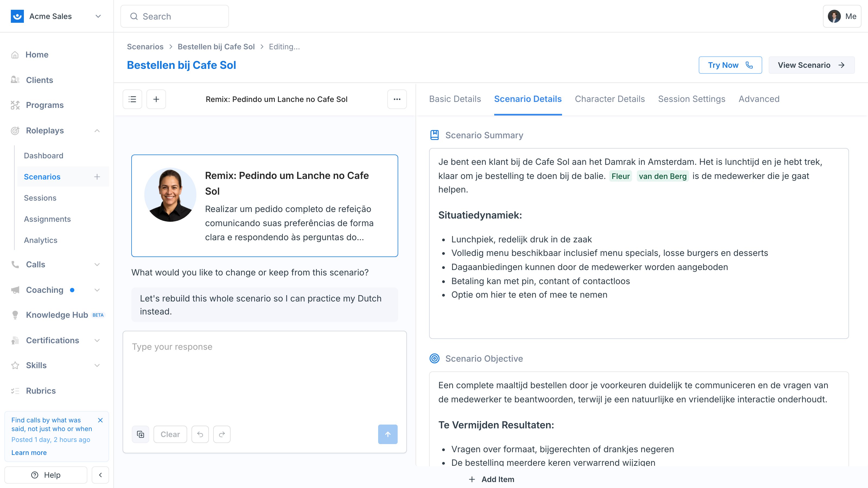Screen dimensions: 868x488
Task: Open the three-dot more options menu
Action: tap(397, 99)
